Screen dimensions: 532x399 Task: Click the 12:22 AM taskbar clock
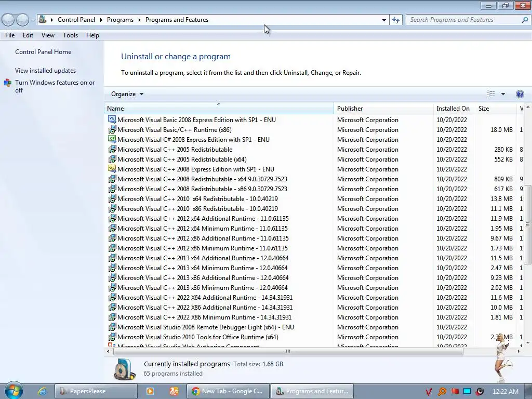(505, 392)
